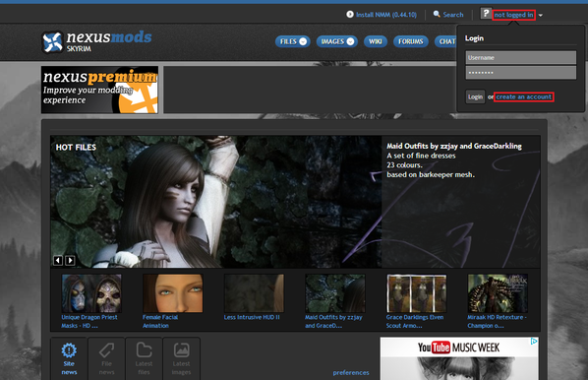Viewport: 588px width, 380px height.
Task: Click the Less Intrusive HUD II title link
Action: [x=252, y=317]
